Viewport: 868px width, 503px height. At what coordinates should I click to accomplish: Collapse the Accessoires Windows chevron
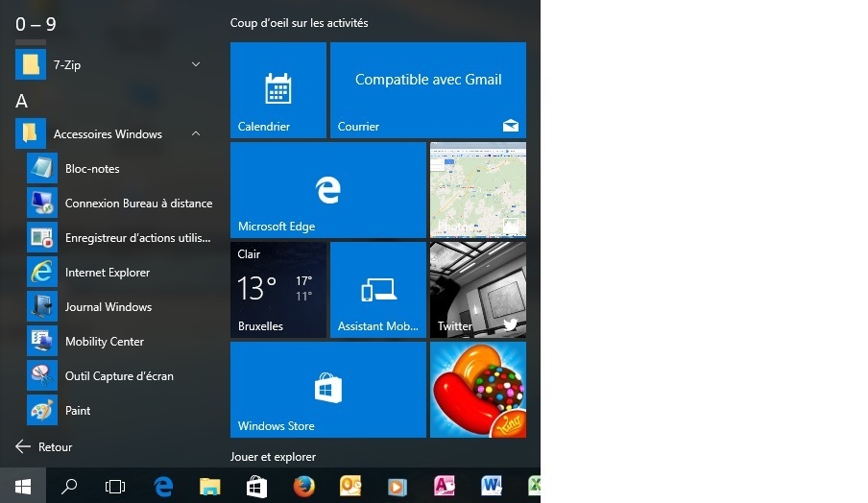click(196, 134)
